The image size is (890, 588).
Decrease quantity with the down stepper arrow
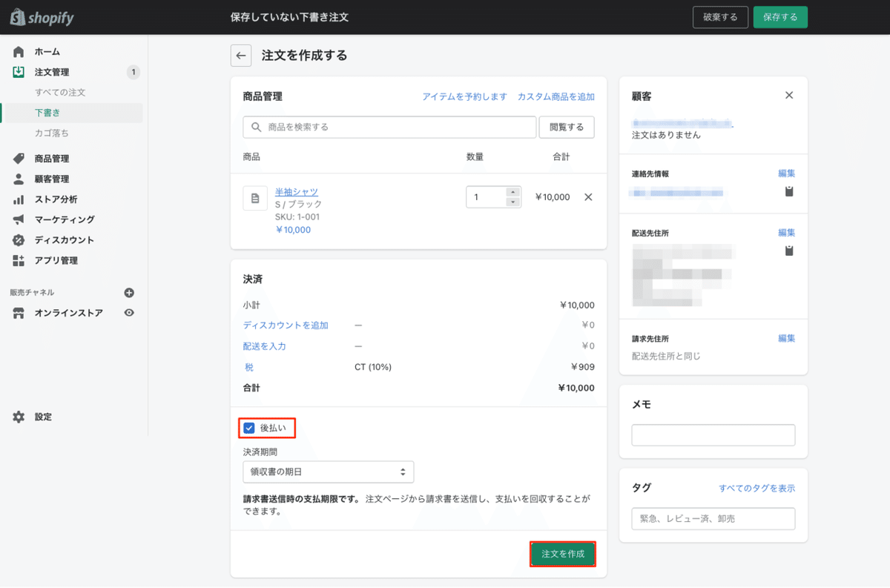[512, 202]
